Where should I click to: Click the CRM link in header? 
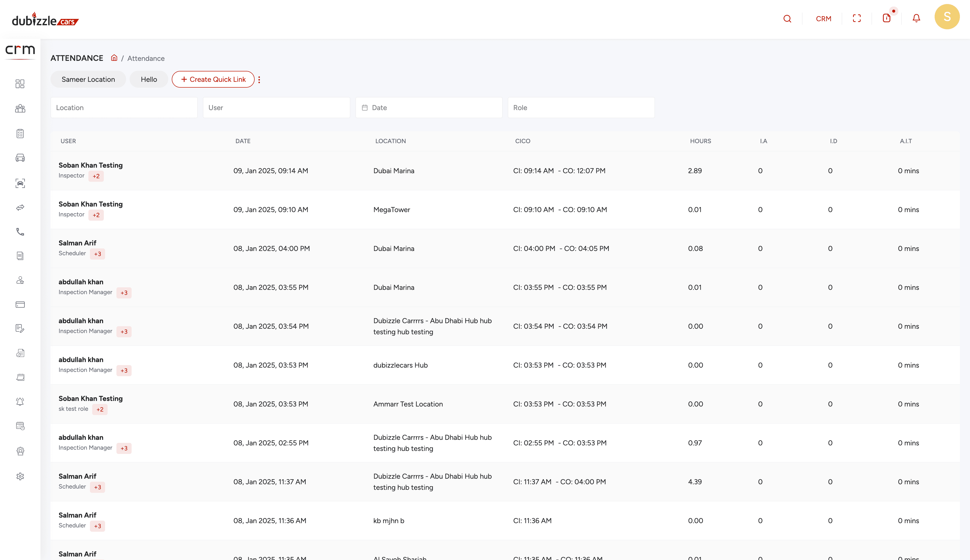pos(823,19)
